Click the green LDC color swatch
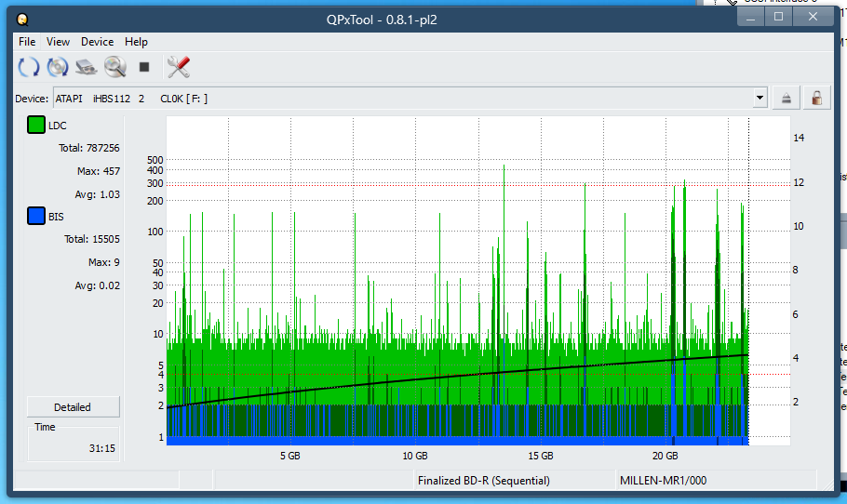The width and height of the screenshot is (847, 504). click(x=36, y=126)
